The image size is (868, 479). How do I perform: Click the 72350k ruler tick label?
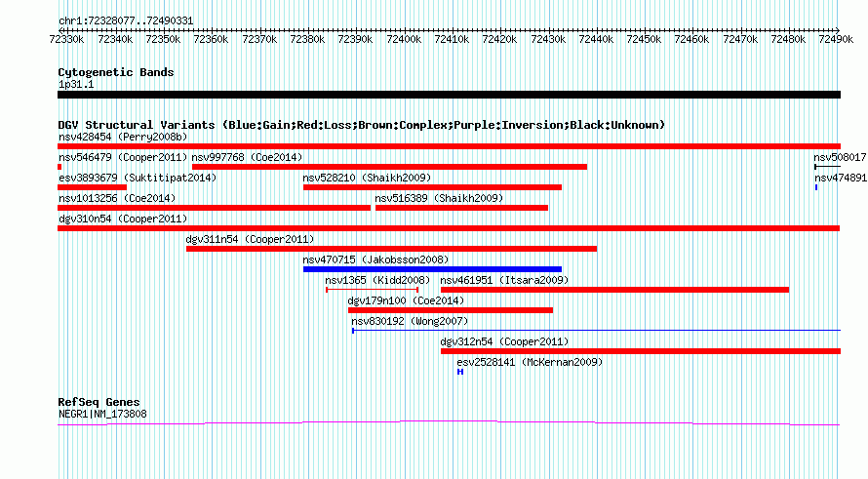pos(163,39)
